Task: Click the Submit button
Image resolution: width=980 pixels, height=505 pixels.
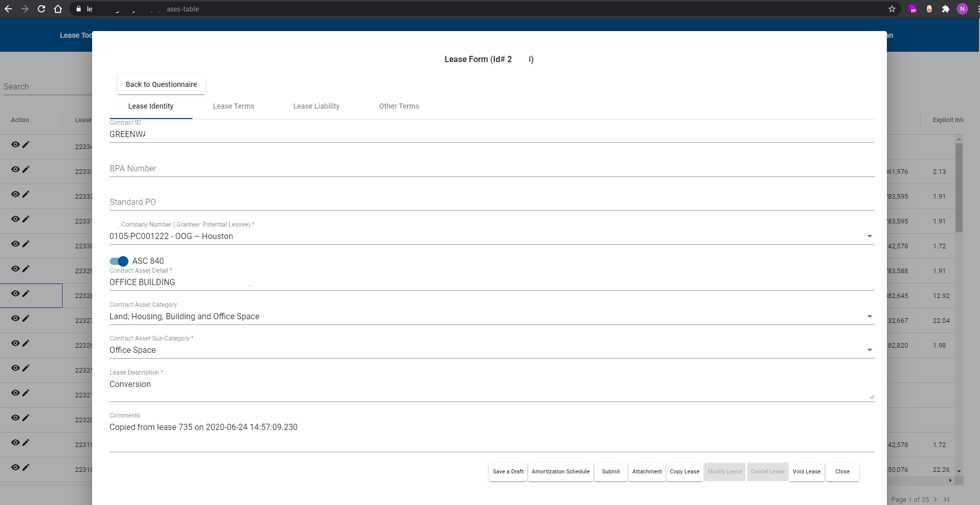Action: click(x=611, y=471)
